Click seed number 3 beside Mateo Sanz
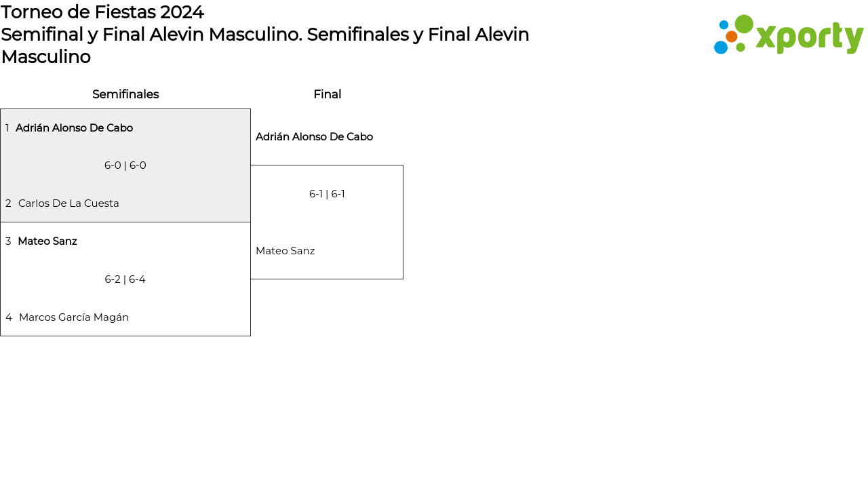Image resolution: width=868 pixels, height=493 pixels. [x=8, y=241]
